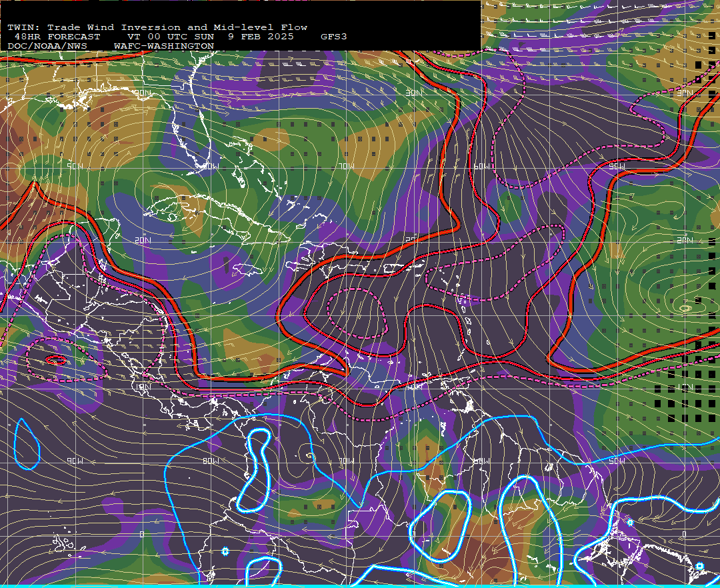
Task: Click the '60W' label north of 20N line
Action: click(483, 167)
